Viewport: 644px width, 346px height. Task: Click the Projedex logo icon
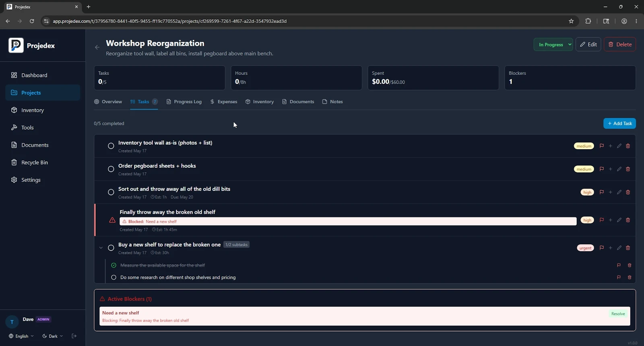tap(16, 45)
